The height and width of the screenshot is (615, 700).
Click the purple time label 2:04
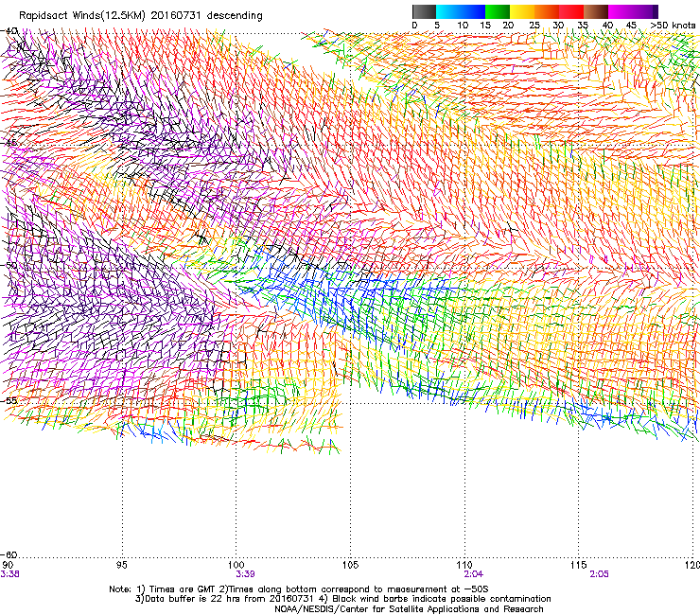tap(474, 574)
